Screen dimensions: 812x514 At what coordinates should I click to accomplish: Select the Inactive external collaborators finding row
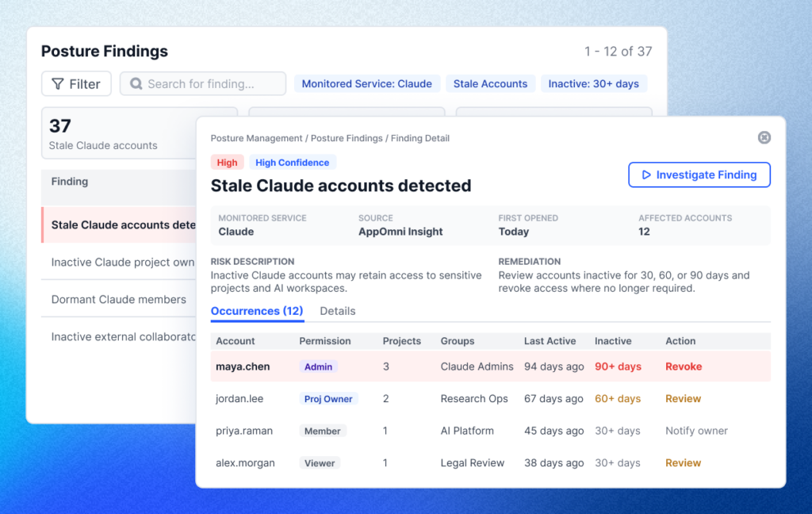click(x=119, y=337)
